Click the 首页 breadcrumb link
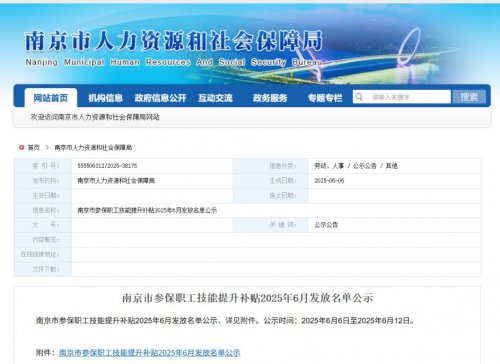 (33, 147)
